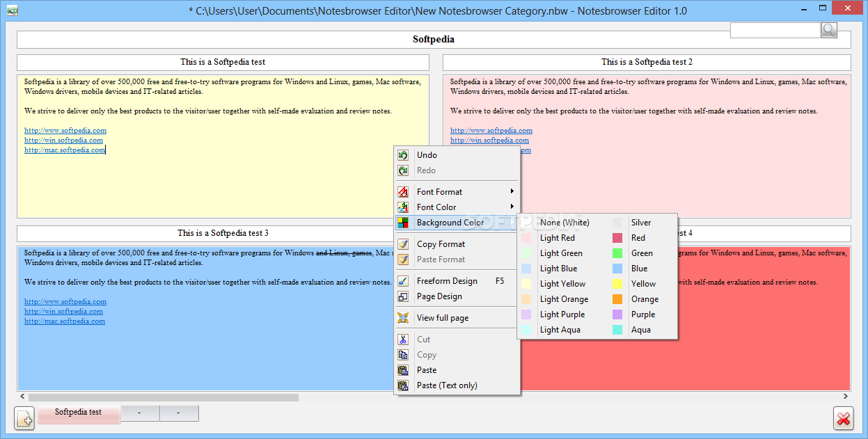Pick Red background color

tap(642, 238)
